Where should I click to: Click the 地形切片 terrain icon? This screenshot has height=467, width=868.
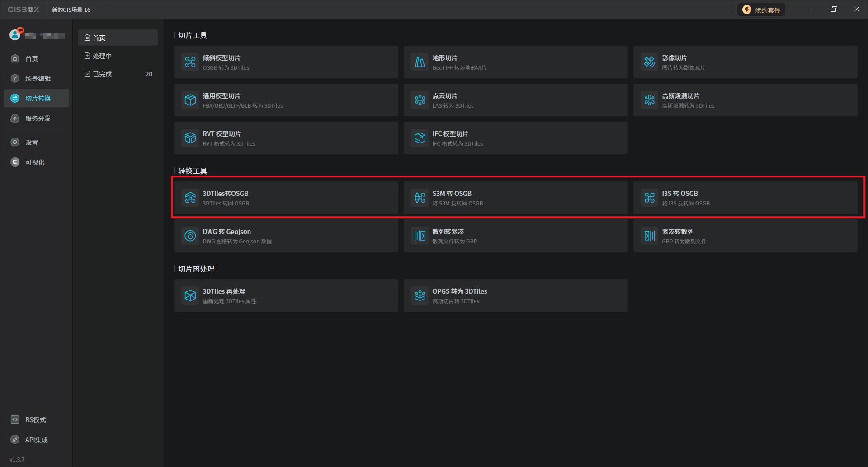420,62
